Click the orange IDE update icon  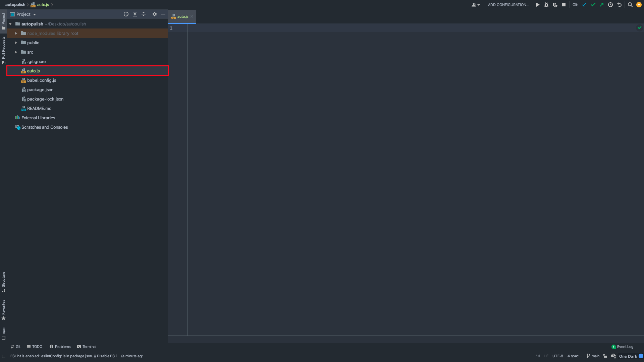coord(639,5)
